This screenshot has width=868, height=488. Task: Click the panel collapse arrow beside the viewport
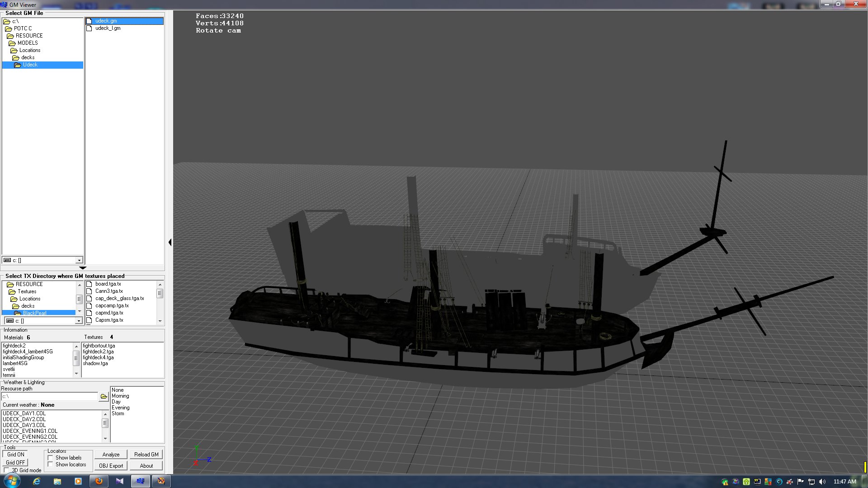[170, 243]
